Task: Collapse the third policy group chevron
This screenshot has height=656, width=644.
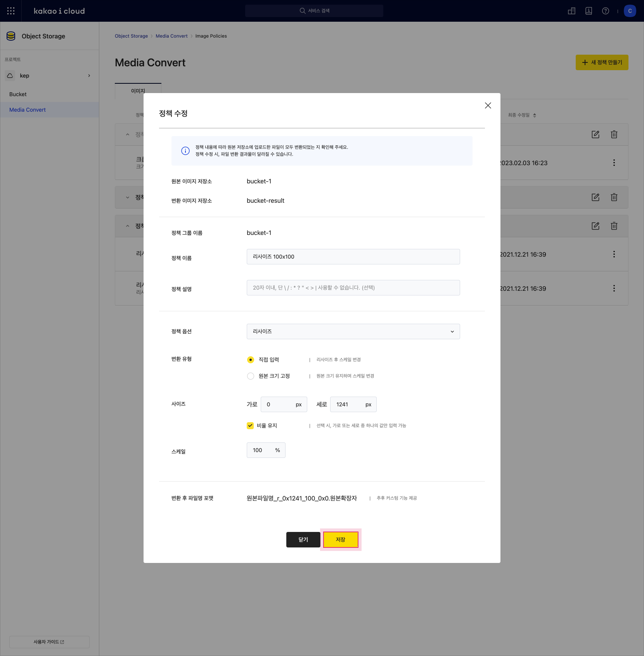Action: coord(128,226)
